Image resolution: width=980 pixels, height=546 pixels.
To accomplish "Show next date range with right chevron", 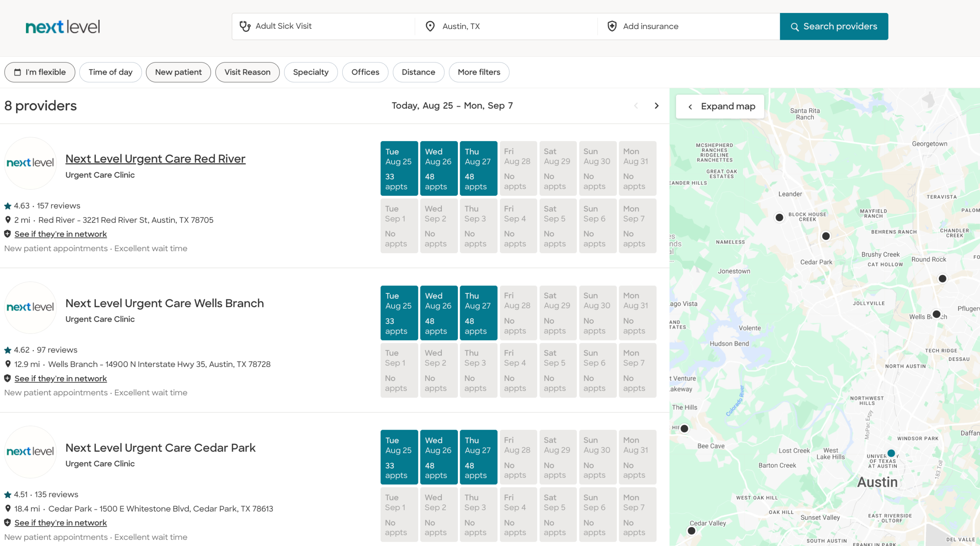I will [x=657, y=106].
